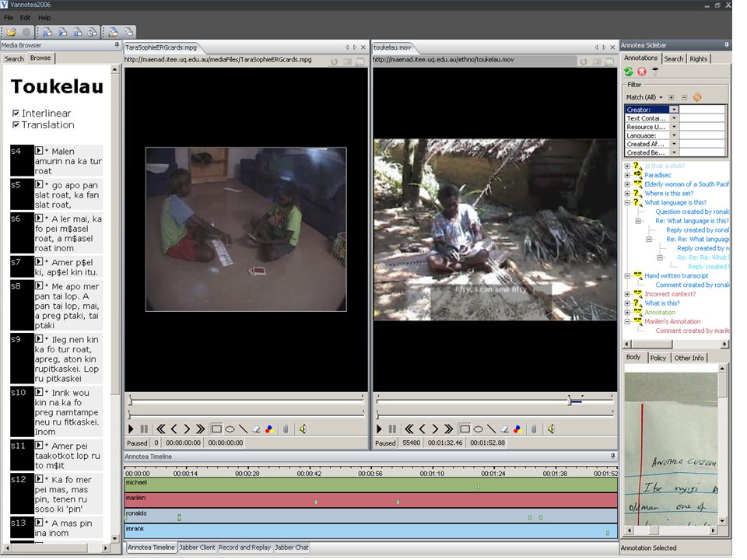Click paperclip attach icon in TaraSophieERGcards player
The width and height of the screenshot is (747, 560).
click(x=286, y=429)
